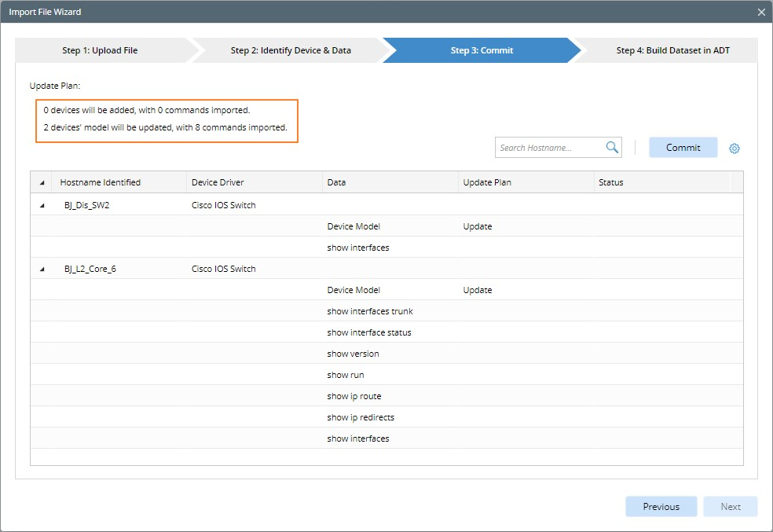The height and width of the screenshot is (532, 773).
Task: Click the search magnifier icon
Action: tap(612, 148)
